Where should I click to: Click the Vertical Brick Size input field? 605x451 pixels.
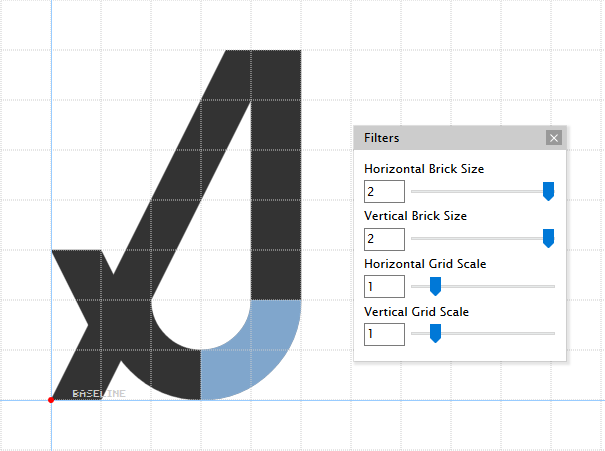pos(385,239)
